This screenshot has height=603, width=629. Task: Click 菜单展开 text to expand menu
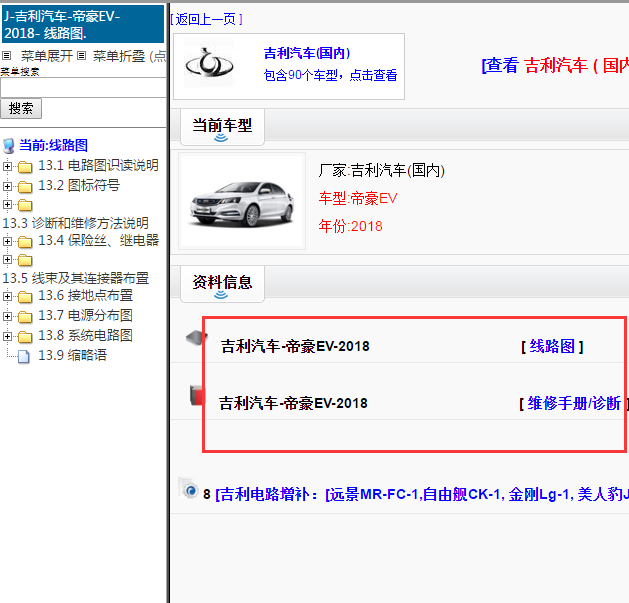(x=47, y=56)
